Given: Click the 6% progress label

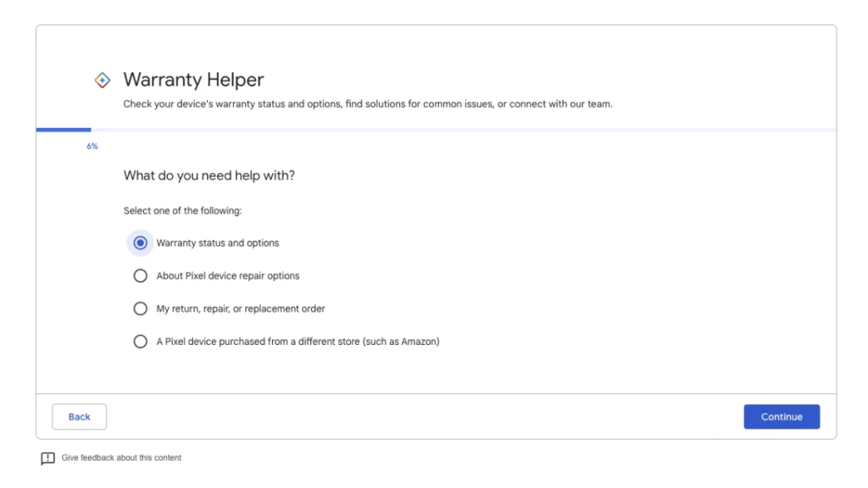Looking at the screenshot, I should click(92, 146).
